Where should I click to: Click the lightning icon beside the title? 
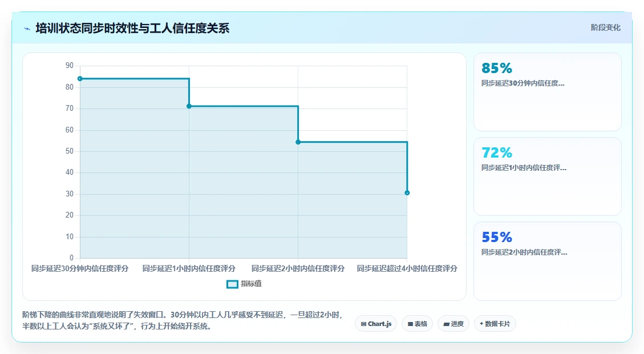tap(27, 29)
